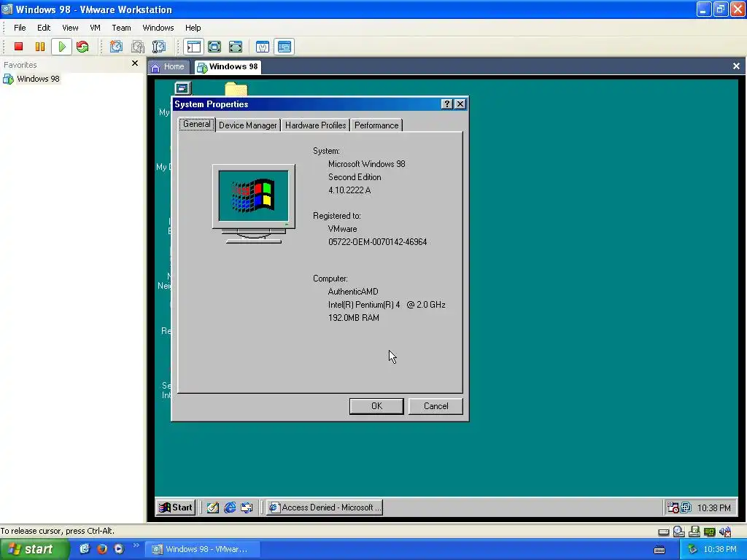Click the Summary view toolbar icon
This screenshot has height=560, width=747.
point(263,47)
